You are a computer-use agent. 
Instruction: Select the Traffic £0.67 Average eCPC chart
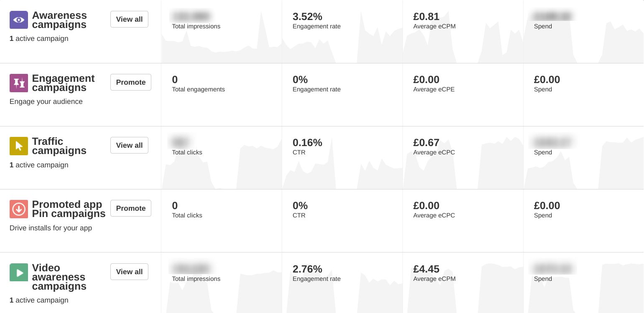463,158
